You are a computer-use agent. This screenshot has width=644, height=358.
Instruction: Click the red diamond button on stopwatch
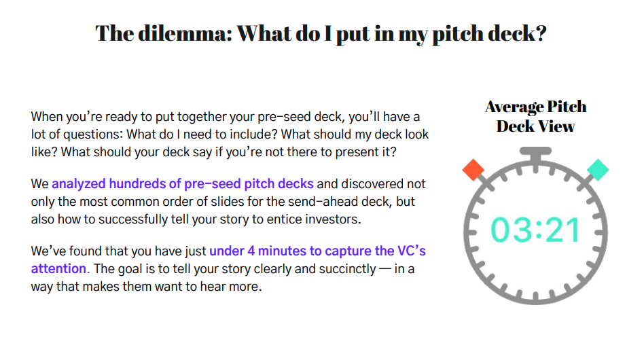473,170
